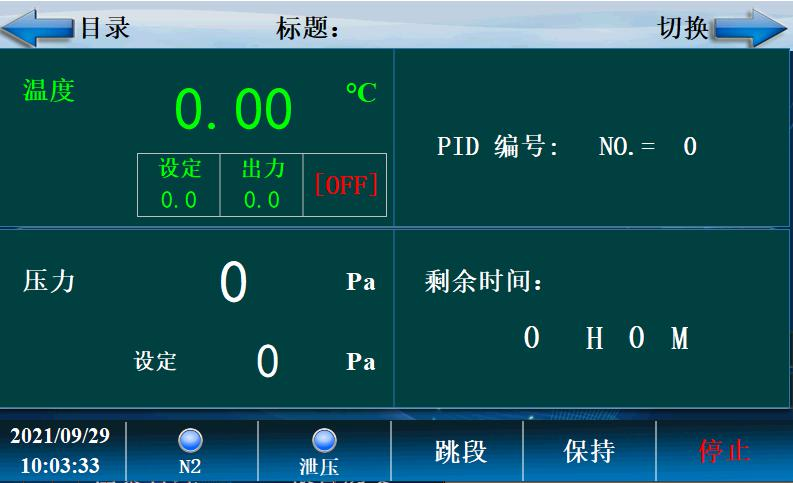
Task: Select the temperature 出力 output value
Action: coord(261,200)
